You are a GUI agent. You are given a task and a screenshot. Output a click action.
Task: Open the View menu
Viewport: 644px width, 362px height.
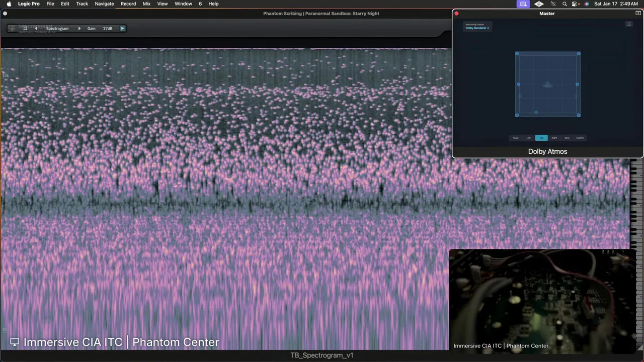tap(163, 4)
